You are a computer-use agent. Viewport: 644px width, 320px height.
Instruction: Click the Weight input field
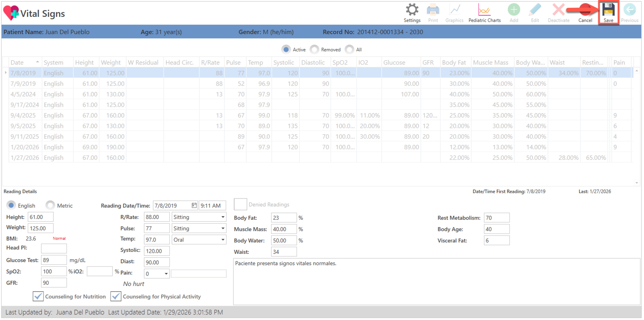click(x=40, y=228)
